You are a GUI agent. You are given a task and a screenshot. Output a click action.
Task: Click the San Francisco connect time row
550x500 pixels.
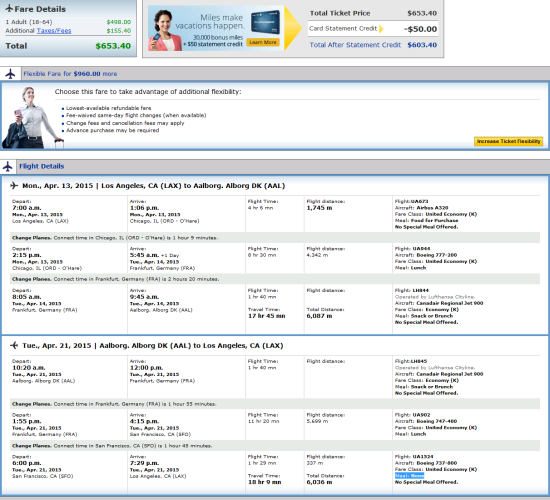coord(275,446)
